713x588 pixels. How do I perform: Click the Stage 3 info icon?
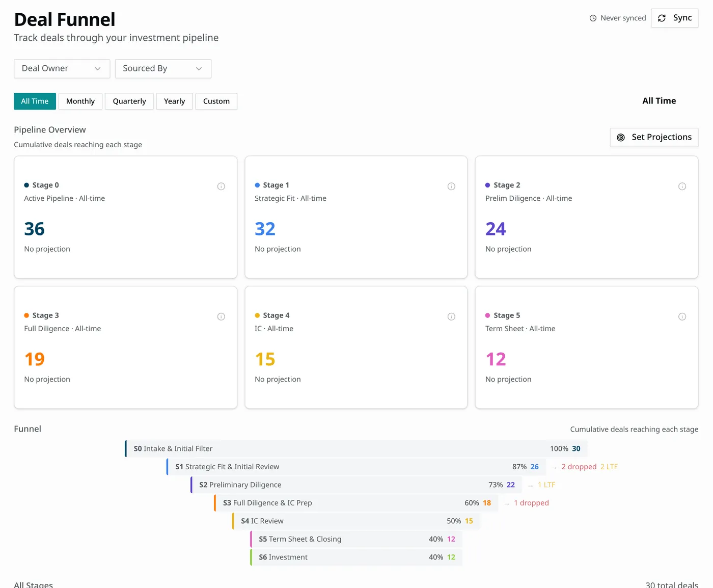tap(221, 317)
